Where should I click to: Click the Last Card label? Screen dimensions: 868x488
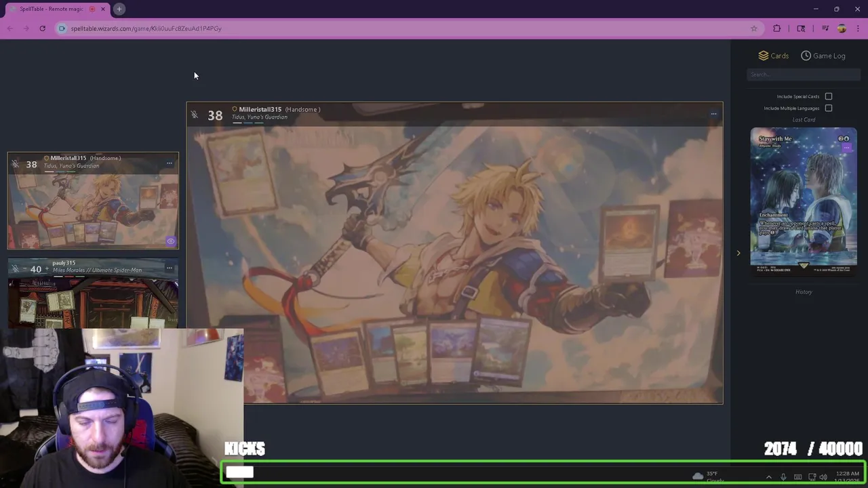click(804, 120)
